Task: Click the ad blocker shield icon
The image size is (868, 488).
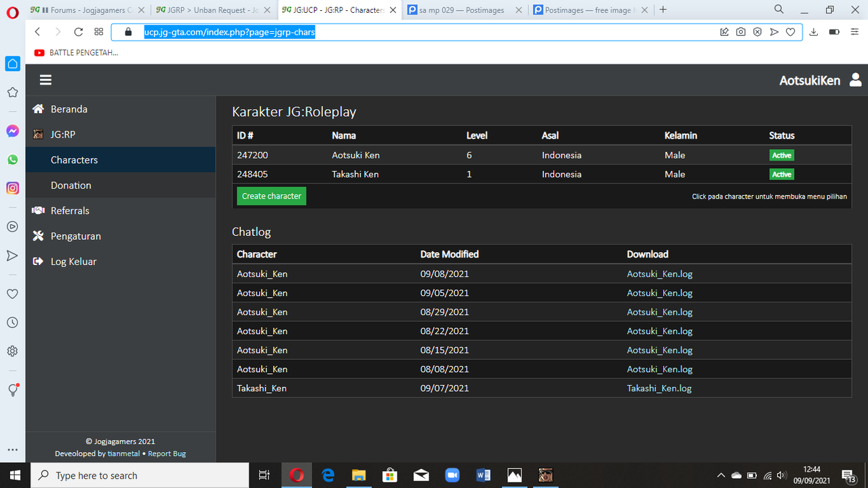Action: click(x=757, y=32)
